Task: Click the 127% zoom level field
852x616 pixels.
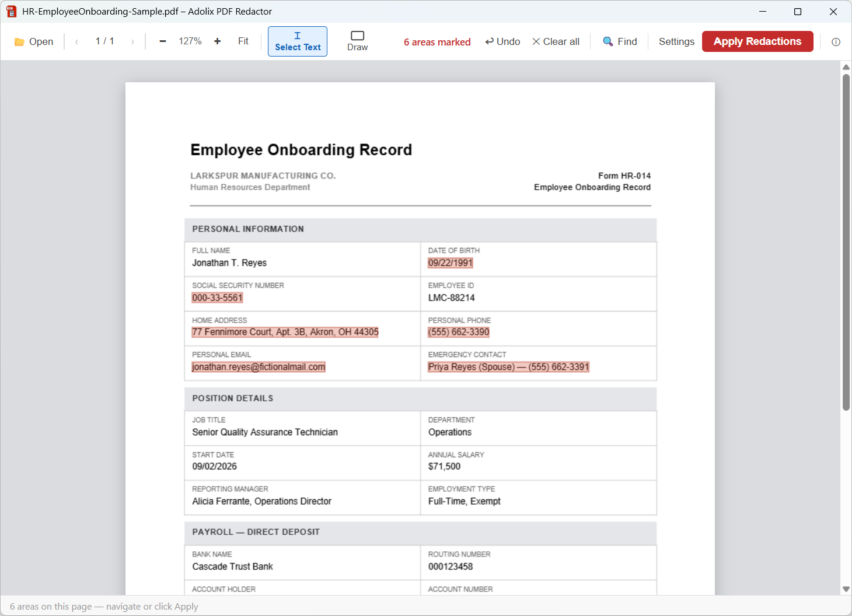Action: click(190, 41)
